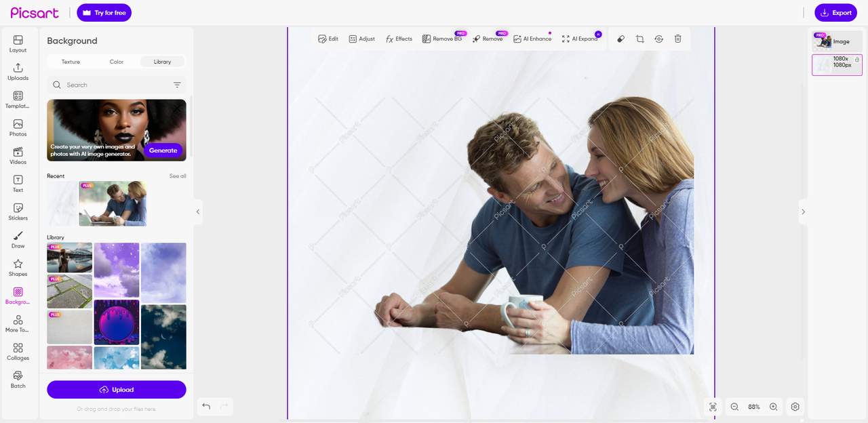Open the Adjust tool
The width and height of the screenshot is (868, 423).
(x=361, y=39)
